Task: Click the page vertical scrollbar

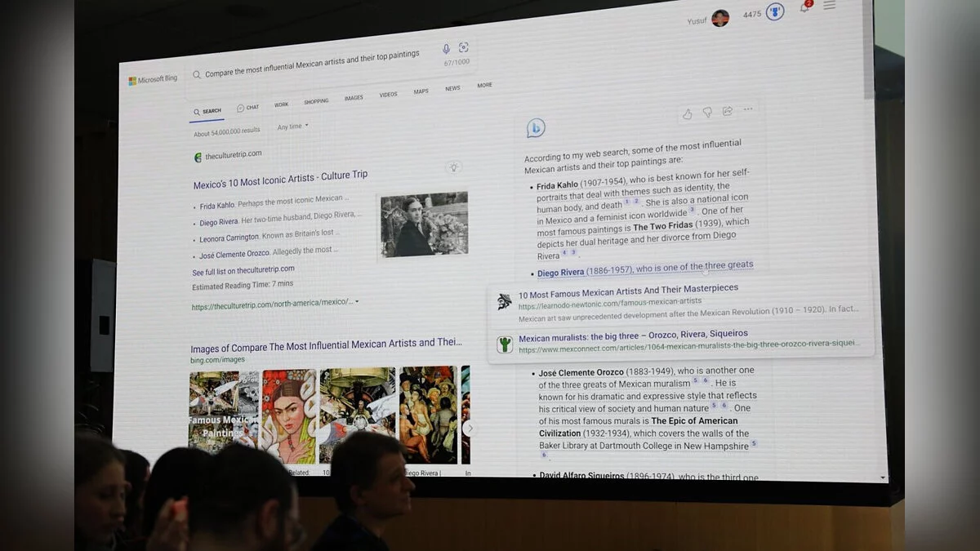Action: (868, 49)
